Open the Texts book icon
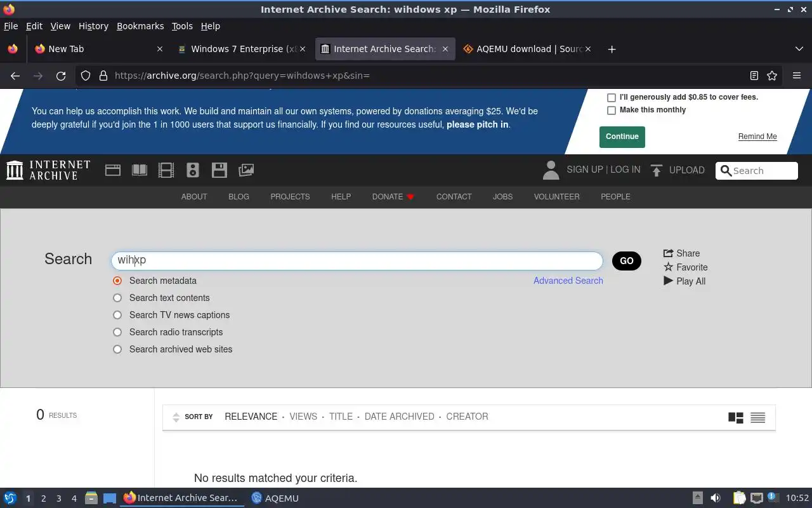 (140, 170)
